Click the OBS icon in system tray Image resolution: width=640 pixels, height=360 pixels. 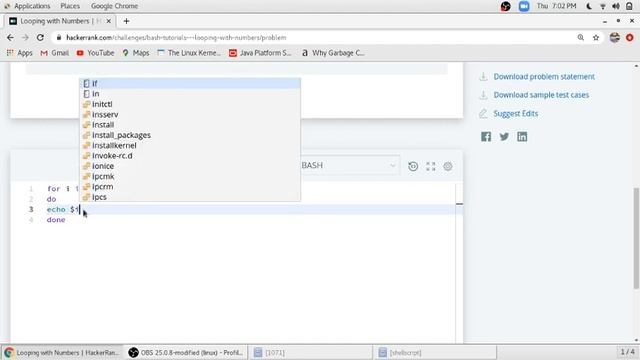(x=505, y=6)
